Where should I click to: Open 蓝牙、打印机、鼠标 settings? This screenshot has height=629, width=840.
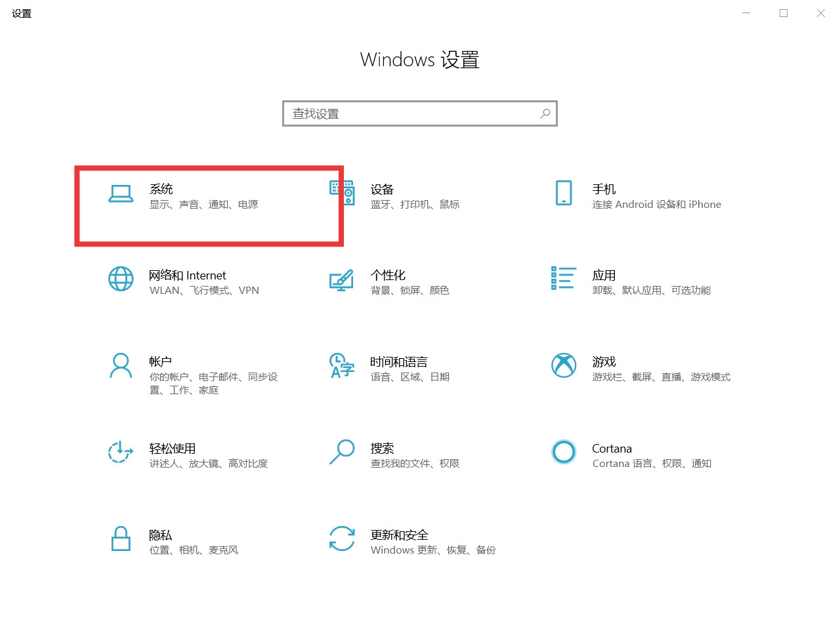click(416, 204)
